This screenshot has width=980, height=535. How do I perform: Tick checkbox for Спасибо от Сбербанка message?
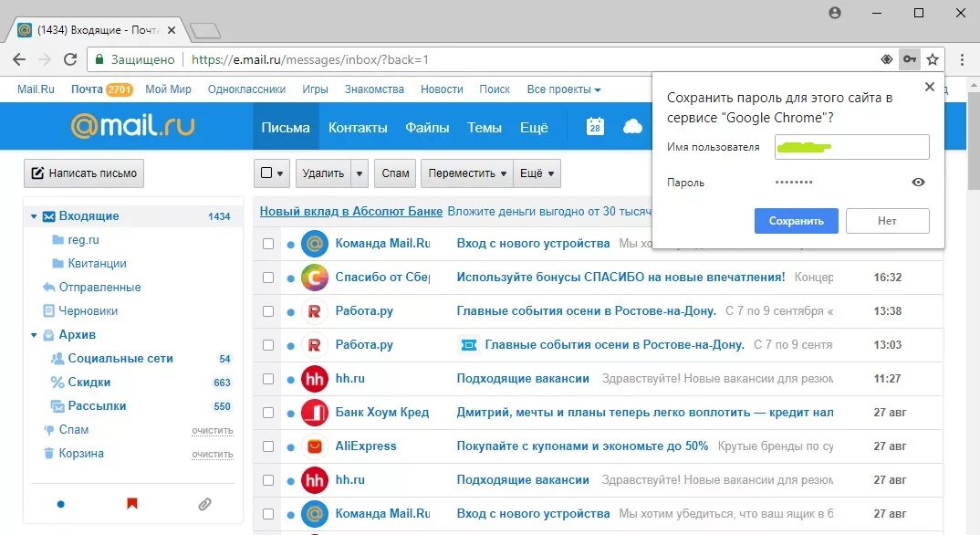pos(268,278)
